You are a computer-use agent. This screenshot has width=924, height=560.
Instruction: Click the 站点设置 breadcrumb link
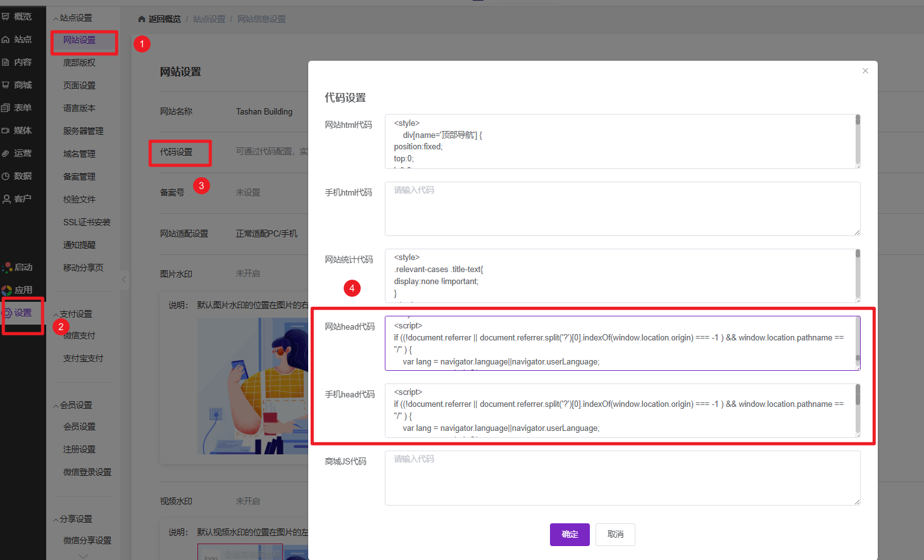tap(209, 19)
